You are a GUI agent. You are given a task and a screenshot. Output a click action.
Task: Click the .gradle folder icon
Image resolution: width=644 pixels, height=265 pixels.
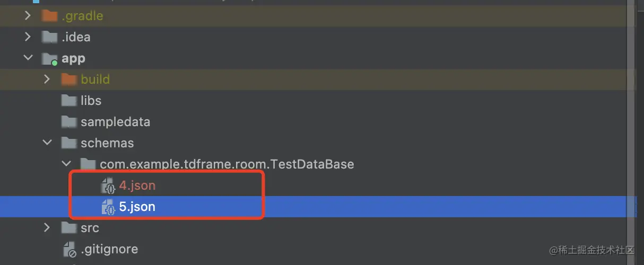(x=49, y=16)
